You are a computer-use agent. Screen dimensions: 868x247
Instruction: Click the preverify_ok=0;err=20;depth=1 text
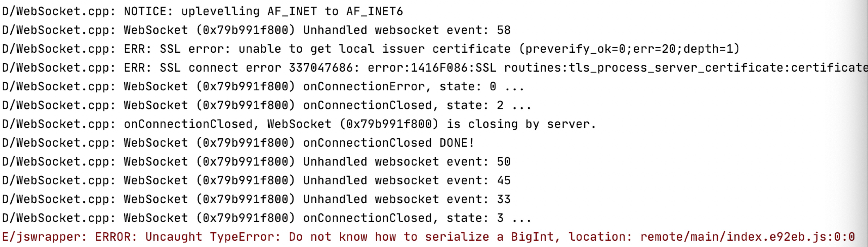(x=629, y=49)
